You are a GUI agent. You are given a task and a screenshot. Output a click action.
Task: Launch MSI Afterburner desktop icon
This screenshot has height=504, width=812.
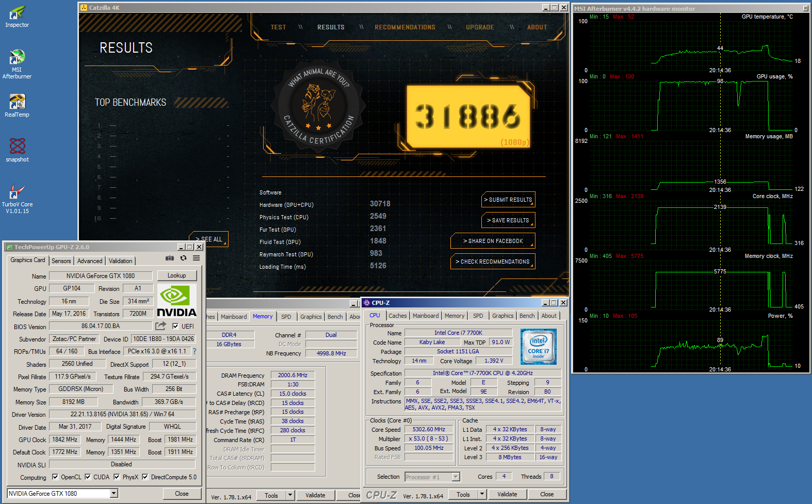(x=17, y=64)
